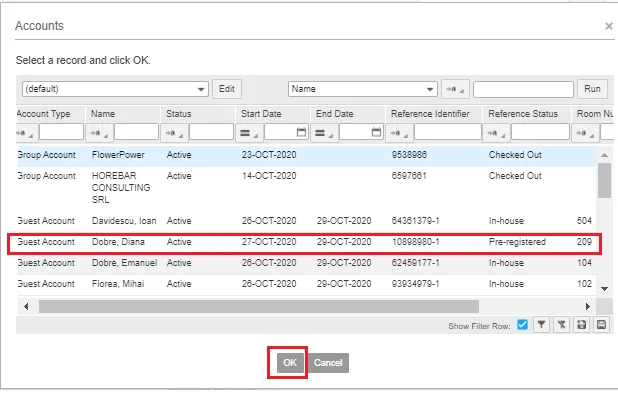Click the scroll right arrow of grid
Image resolution: width=618 pixels, height=397 pixels.
click(x=588, y=306)
